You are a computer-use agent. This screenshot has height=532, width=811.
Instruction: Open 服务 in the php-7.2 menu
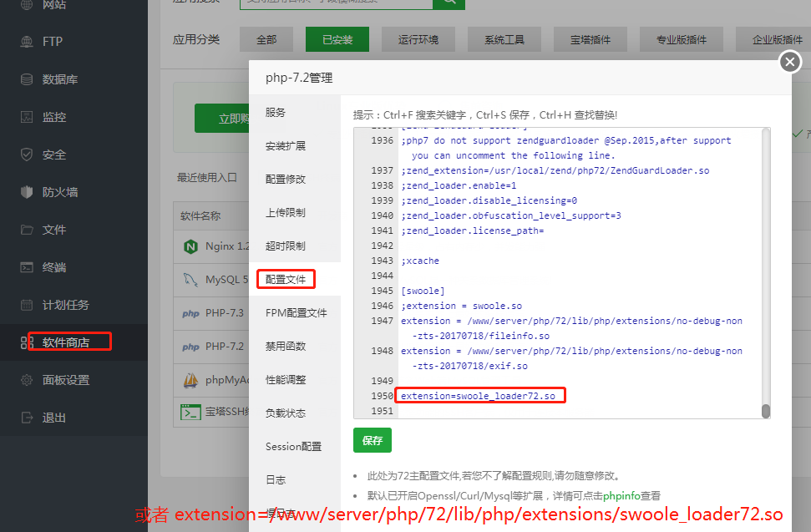coord(295,112)
